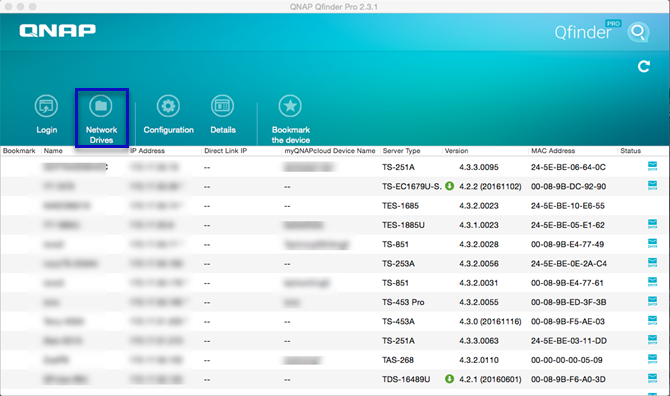Click version 4.3.3.0063

point(479,341)
